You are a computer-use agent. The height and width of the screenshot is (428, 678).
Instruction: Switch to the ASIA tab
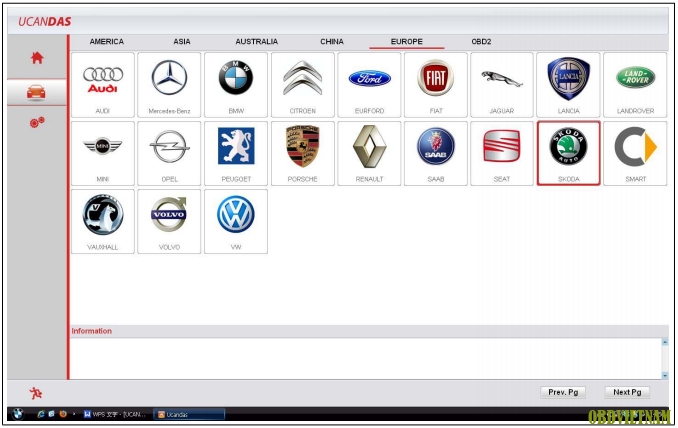[182, 42]
